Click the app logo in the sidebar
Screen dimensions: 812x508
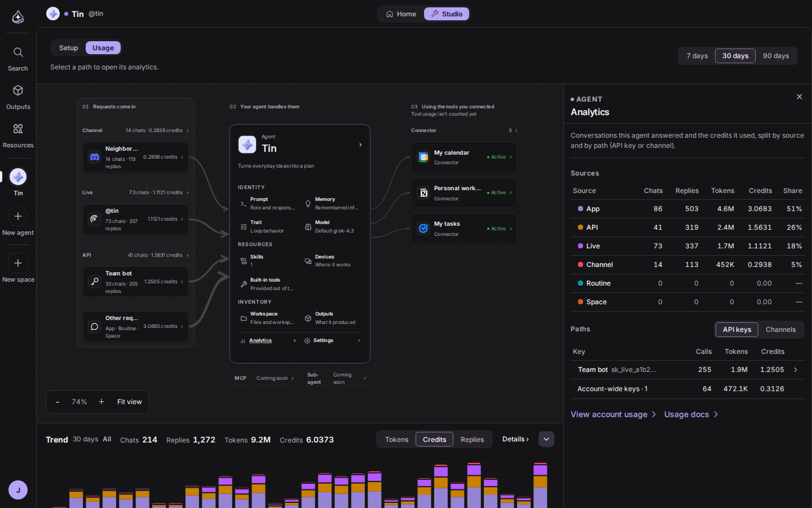click(18, 17)
